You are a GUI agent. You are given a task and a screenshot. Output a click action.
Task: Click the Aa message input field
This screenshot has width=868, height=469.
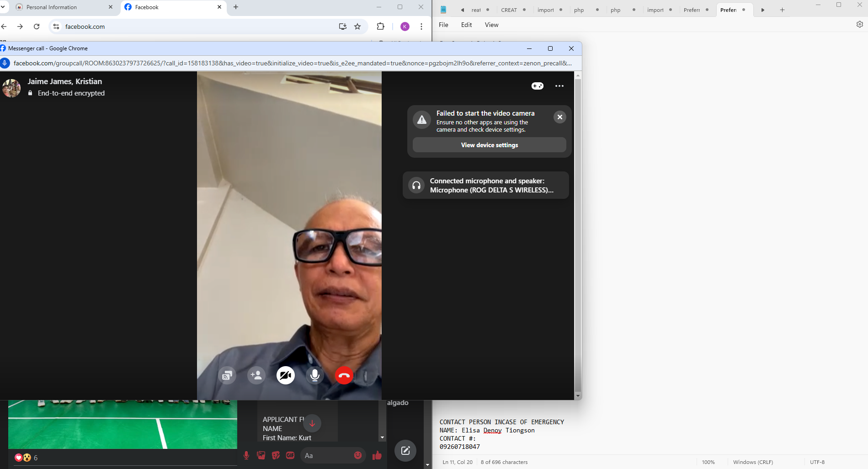tap(327, 455)
